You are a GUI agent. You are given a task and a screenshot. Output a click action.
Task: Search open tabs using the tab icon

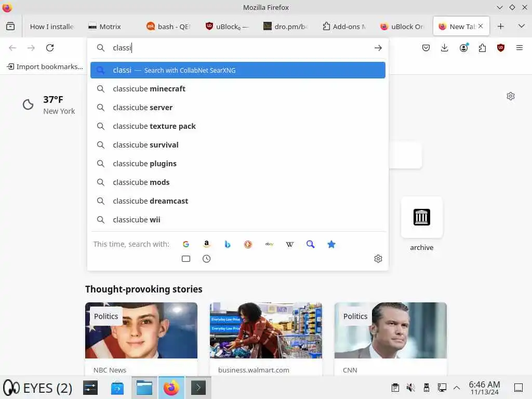click(x=186, y=259)
